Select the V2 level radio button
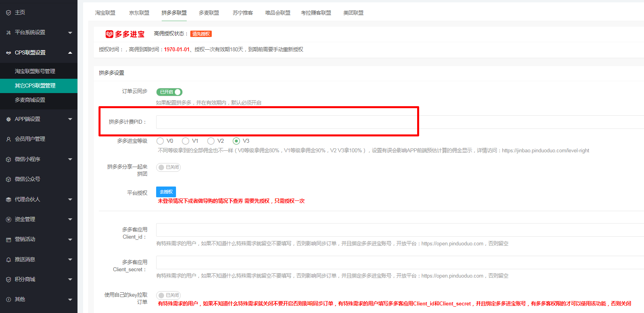644x313 pixels. click(211, 141)
